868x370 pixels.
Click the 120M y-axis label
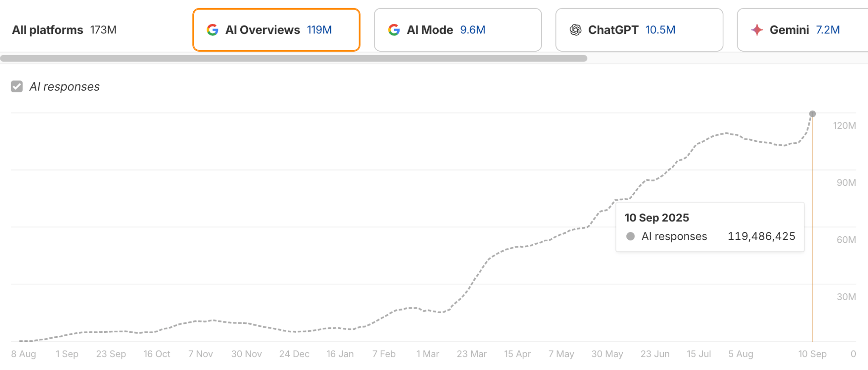tap(844, 126)
